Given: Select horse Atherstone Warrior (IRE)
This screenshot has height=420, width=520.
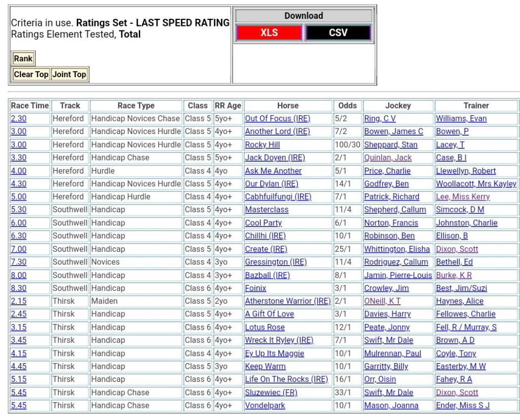Looking at the screenshot, I should 287,301.
